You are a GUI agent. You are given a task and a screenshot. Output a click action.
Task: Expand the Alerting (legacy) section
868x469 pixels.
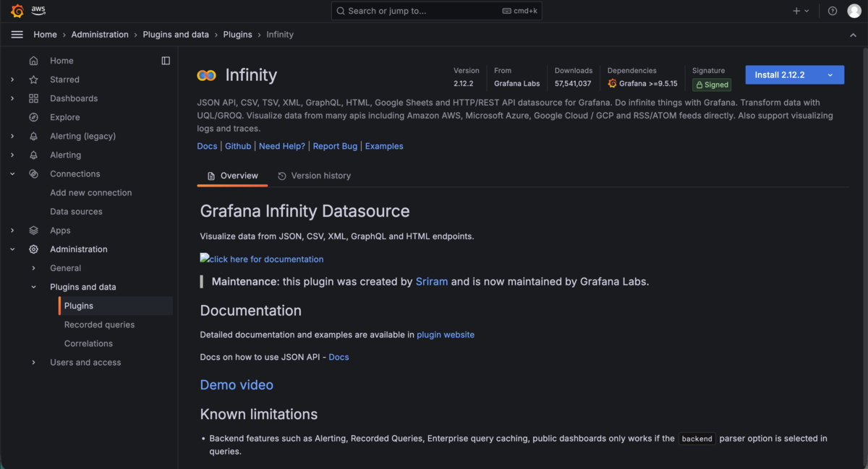[x=12, y=136]
